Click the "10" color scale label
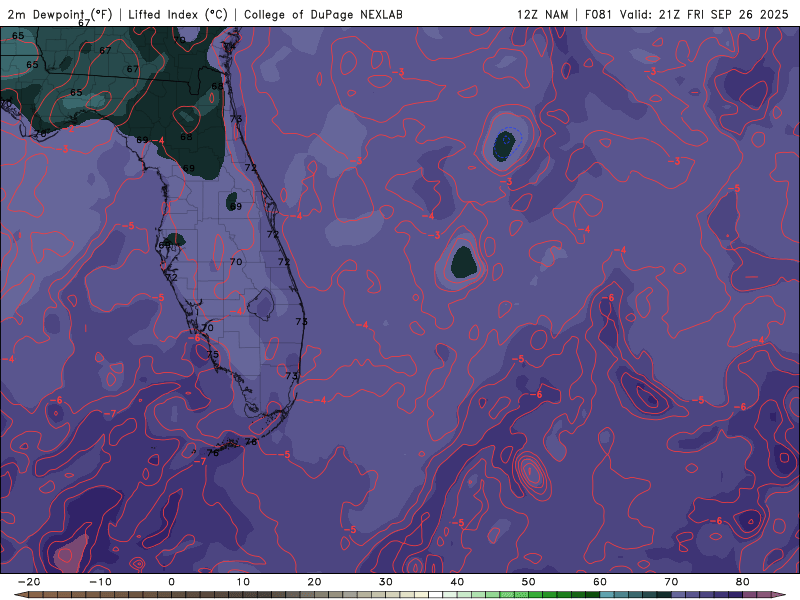 click(x=243, y=582)
